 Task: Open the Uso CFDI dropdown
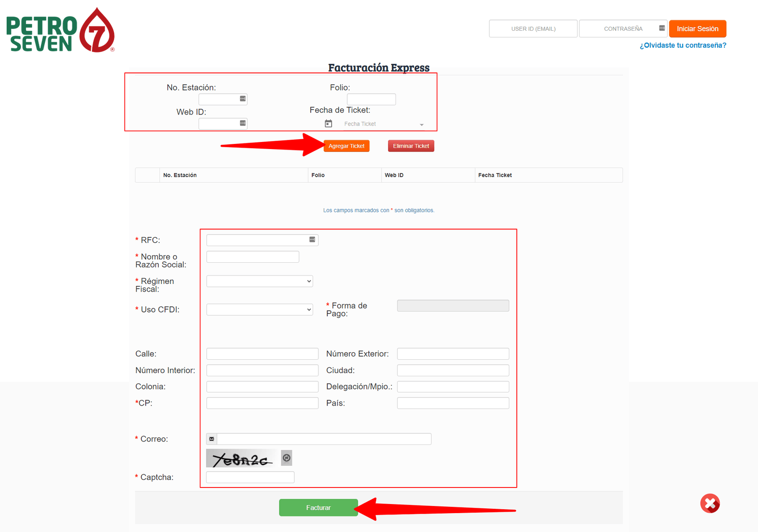click(260, 310)
